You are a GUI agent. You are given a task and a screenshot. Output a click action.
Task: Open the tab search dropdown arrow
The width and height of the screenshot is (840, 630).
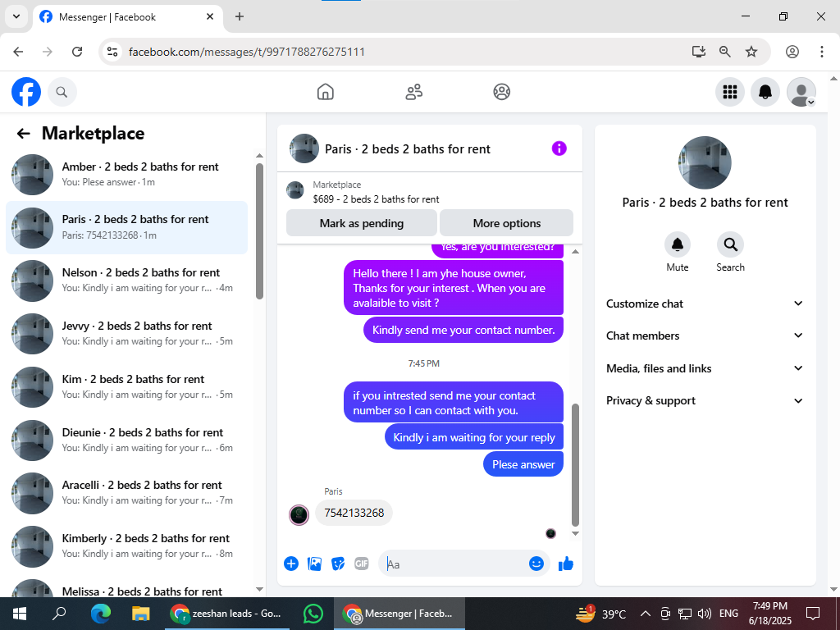[16, 16]
